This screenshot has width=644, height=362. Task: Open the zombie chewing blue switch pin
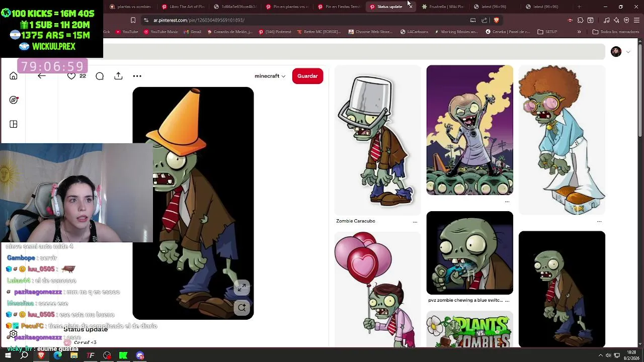tap(470, 253)
